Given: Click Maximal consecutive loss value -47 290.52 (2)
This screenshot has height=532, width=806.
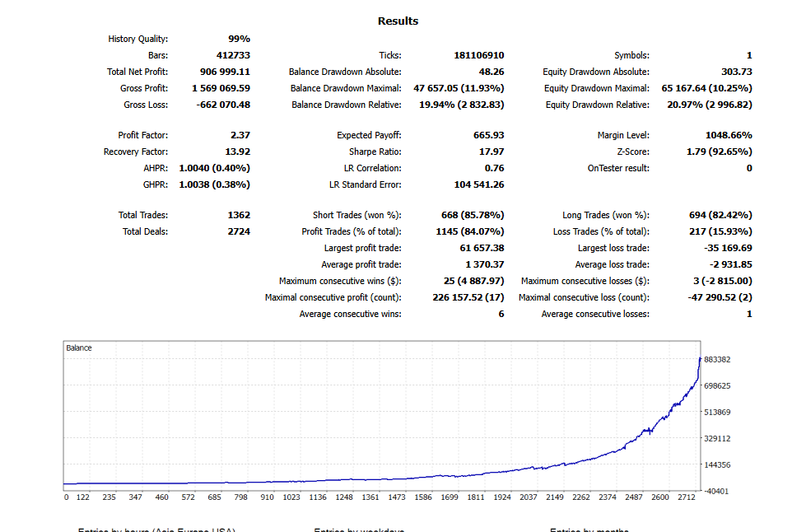Looking at the screenshot, I should (x=720, y=297).
